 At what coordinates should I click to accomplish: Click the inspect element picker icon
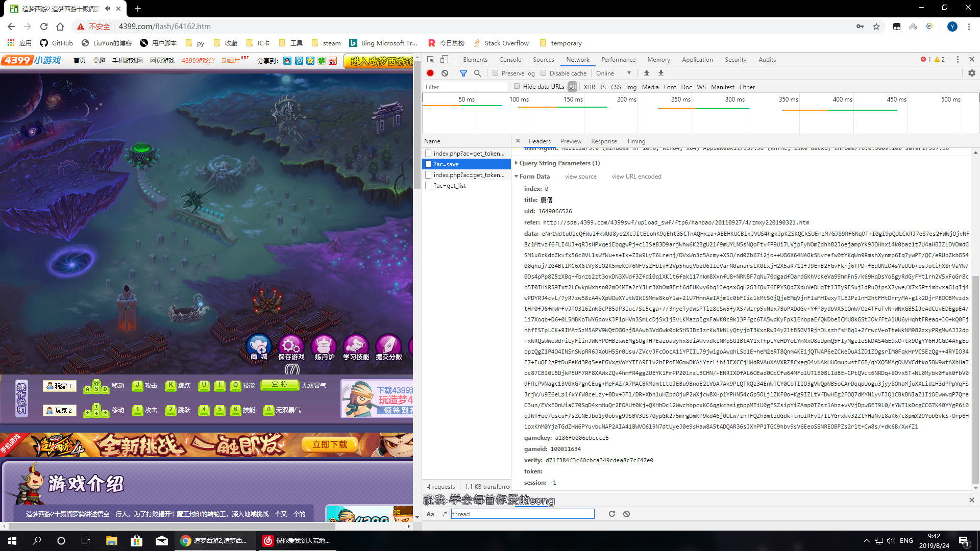tap(431, 59)
